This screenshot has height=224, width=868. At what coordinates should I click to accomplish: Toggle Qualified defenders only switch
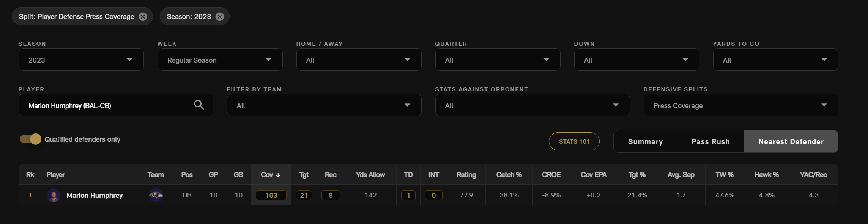(x=30, y=139)
